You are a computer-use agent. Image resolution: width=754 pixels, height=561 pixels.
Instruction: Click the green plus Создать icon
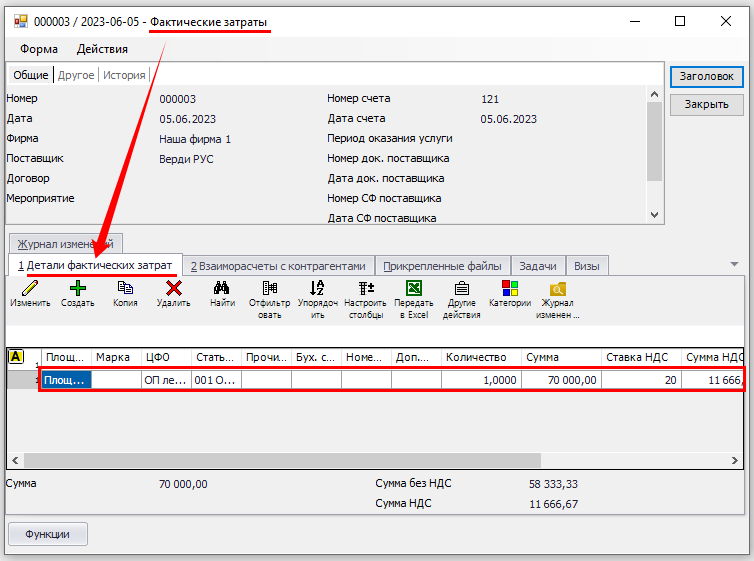(77, 289)
